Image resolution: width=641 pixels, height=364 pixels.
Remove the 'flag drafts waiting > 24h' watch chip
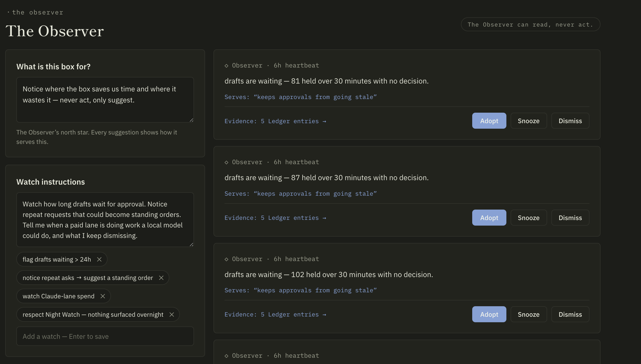click(x=99, y=259)
